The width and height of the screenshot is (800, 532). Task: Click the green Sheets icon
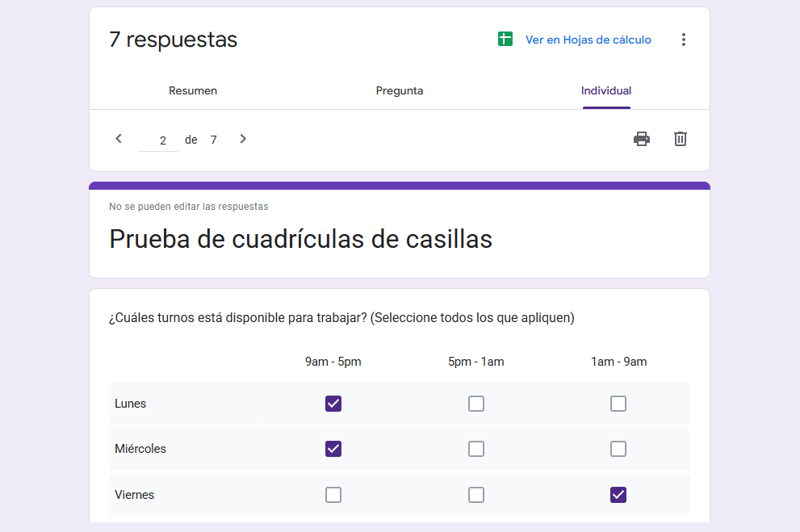[505, 40]
